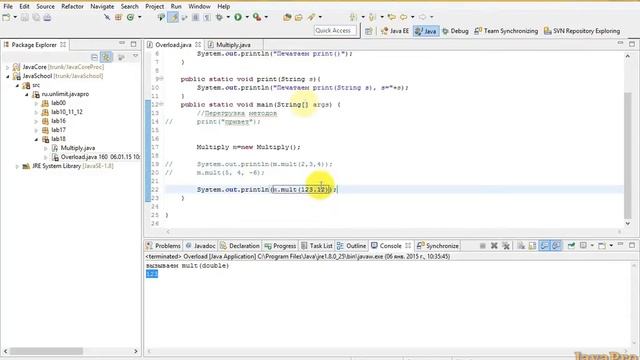Click the Save All icon

(36, 17)
